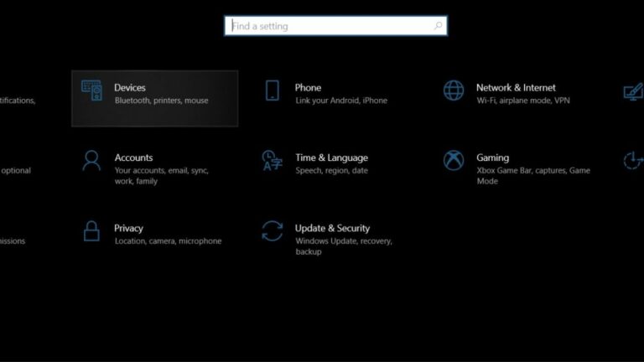Select the Update & Security refresh arrows icon
This screenshot has height=362, width=644.
point(272,230)
